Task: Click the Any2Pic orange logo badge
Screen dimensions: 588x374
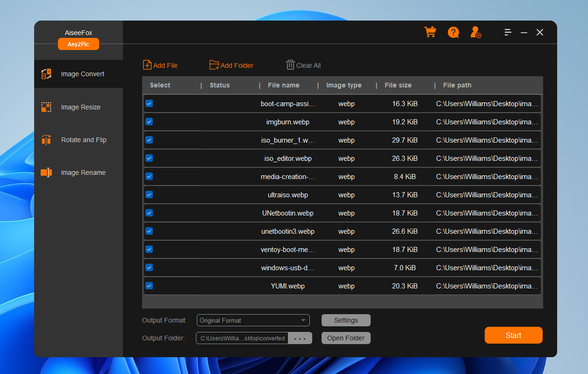Action: (79, 44)
